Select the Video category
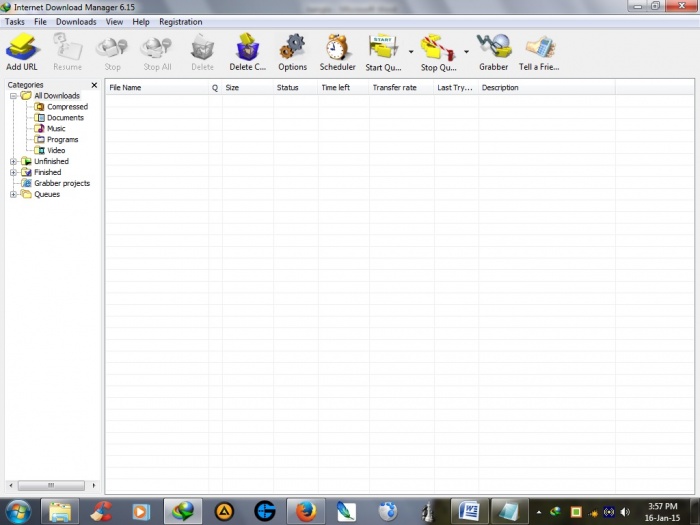The image size is (700, 525). point(56,150)
